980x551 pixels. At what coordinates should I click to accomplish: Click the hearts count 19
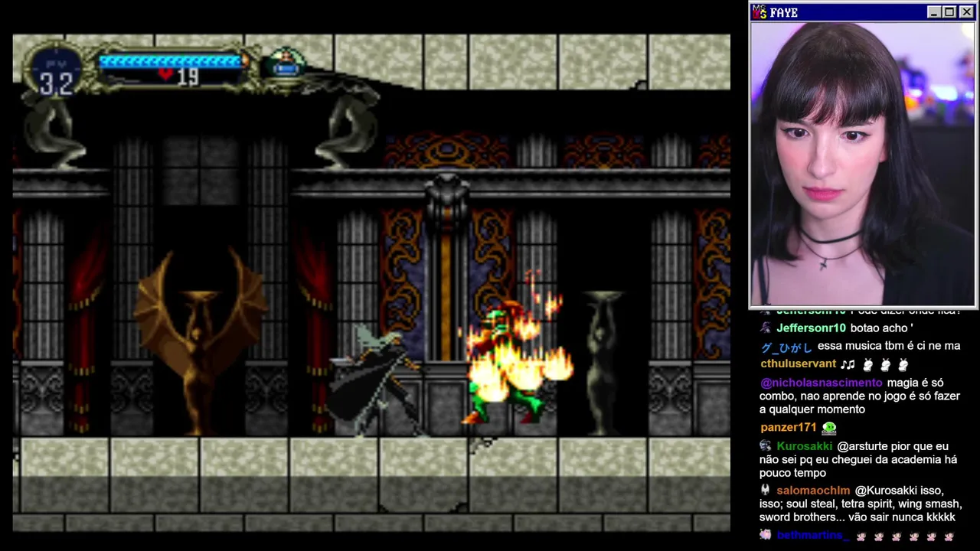tap(188, 76)
